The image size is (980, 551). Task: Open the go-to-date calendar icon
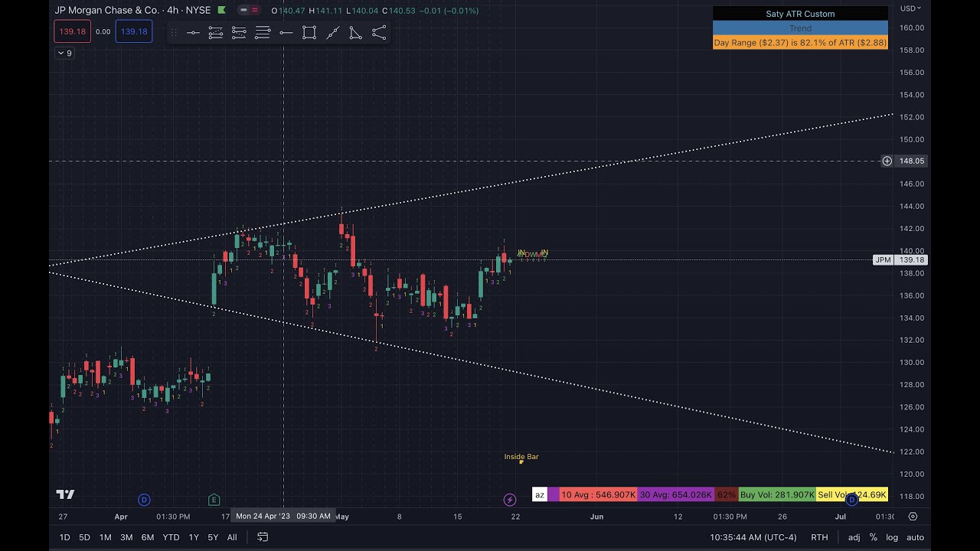pyautogui.click(x=263, y=537)
